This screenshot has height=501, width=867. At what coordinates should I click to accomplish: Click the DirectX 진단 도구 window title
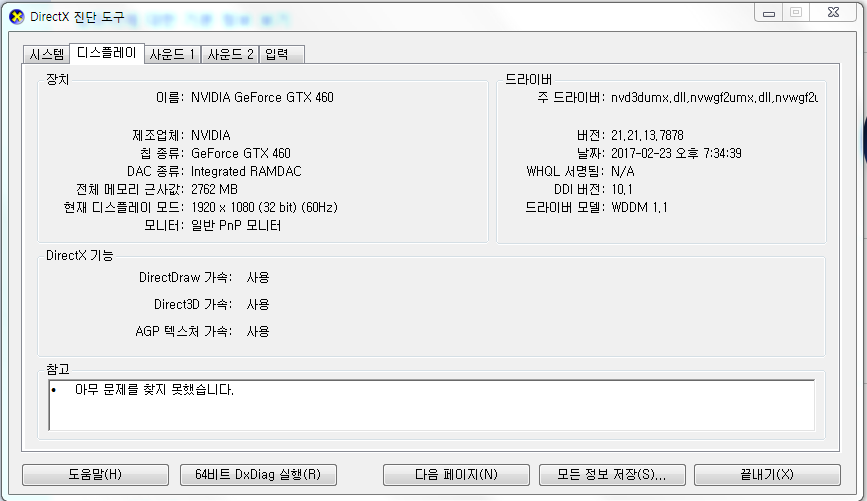(x=77, y=17)
